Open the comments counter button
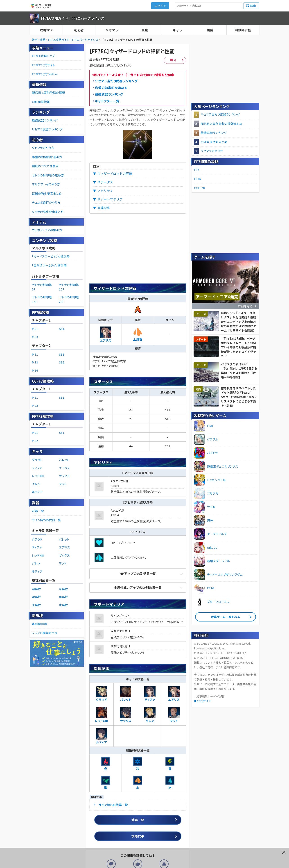 click(175, 60)
